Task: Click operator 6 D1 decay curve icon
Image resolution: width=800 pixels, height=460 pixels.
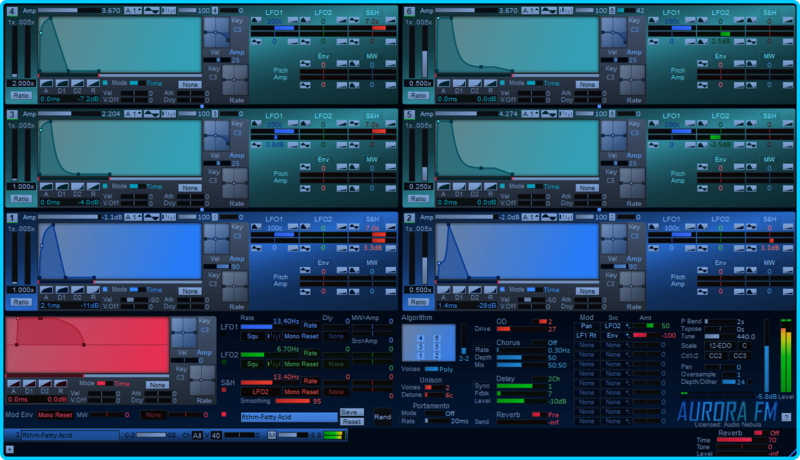Action: (459, 83)
